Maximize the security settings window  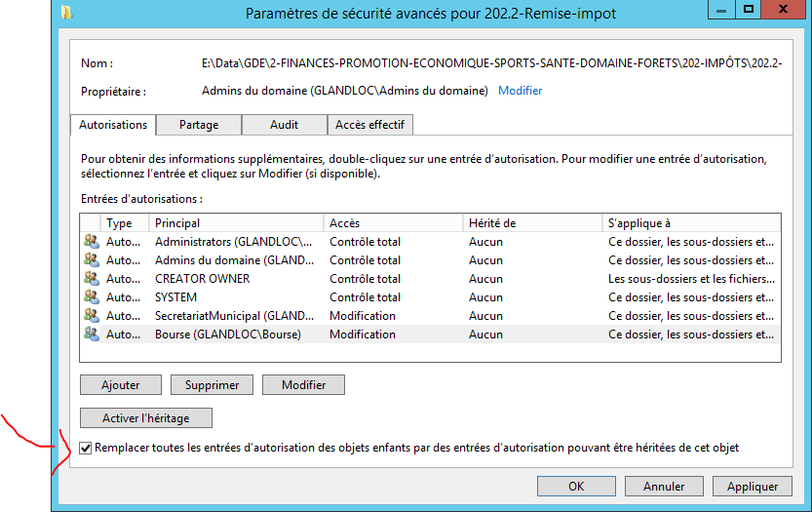749,10
